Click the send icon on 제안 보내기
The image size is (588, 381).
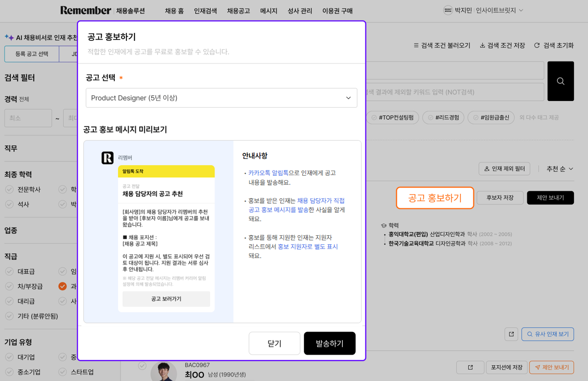[538, 367]
